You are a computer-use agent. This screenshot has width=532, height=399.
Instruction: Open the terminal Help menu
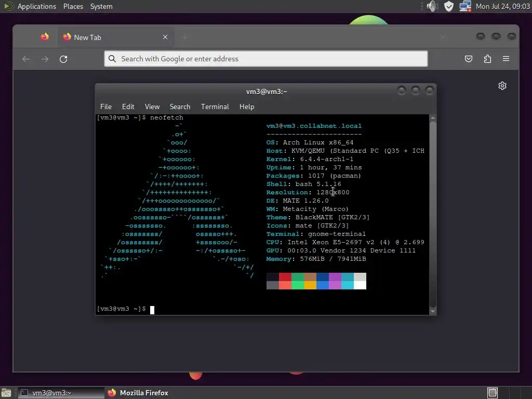[247, 107]
